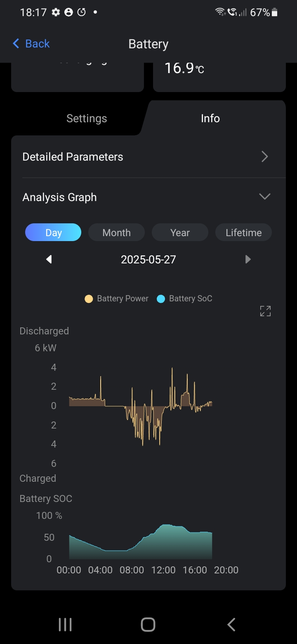
Task: Click the yellow Battery Power swatch
Action: point(89,299)
